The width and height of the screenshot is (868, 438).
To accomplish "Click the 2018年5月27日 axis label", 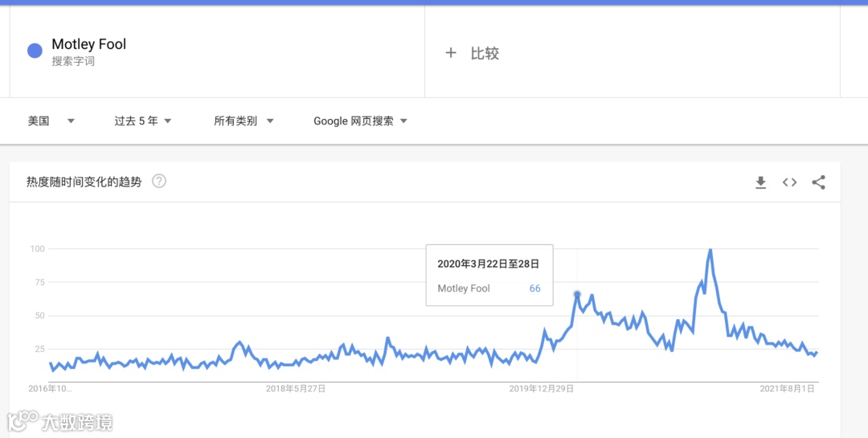I will [x=296, y=389].
